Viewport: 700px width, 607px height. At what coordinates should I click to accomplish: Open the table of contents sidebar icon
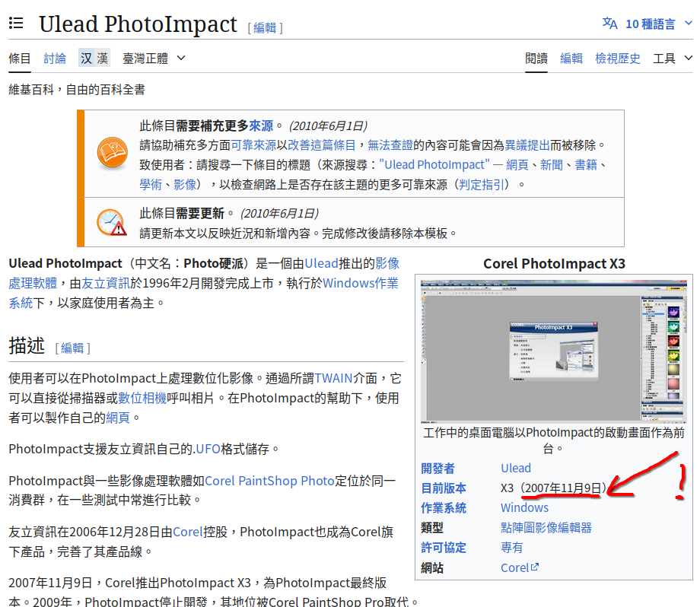(16, 24)
